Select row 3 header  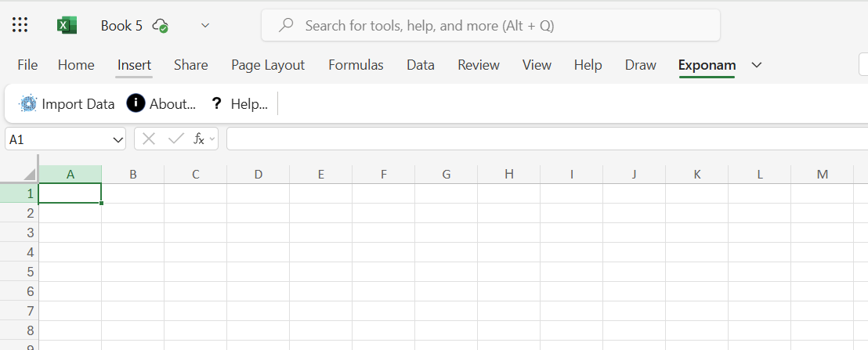(x=20, y=233)
